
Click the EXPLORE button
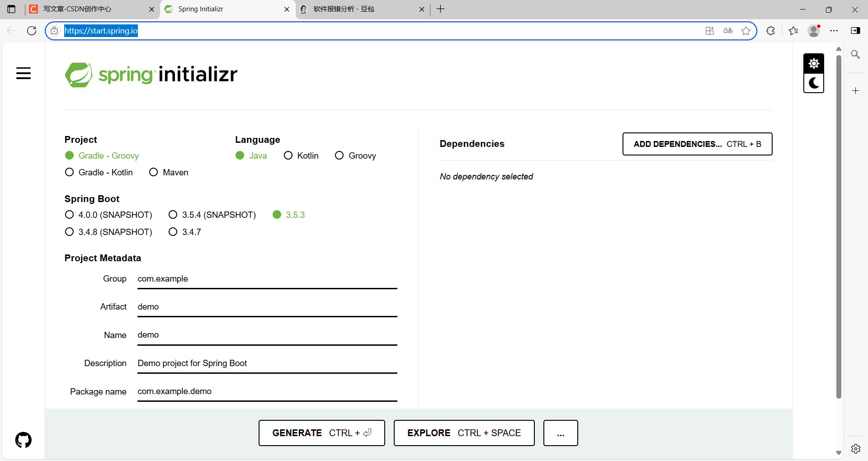click(464, 433)
